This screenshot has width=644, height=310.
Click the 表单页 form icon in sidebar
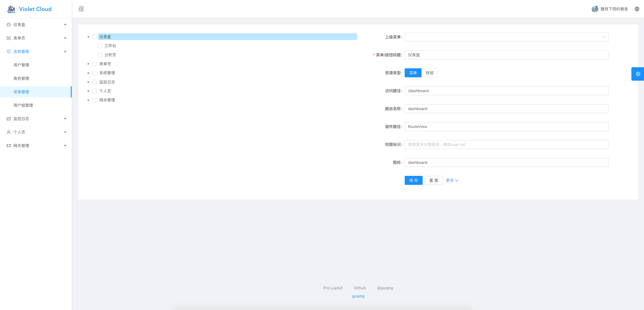[9, 38]
